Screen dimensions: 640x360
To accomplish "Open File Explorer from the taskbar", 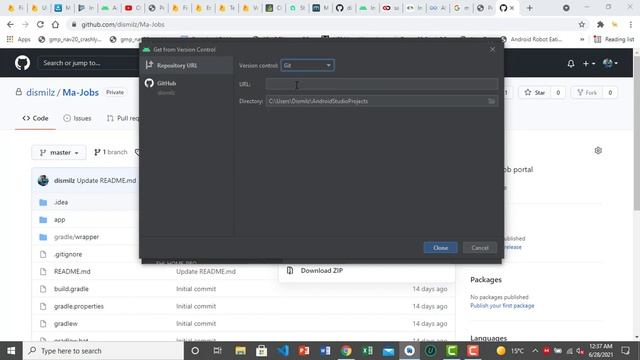I will click(240, 351).
